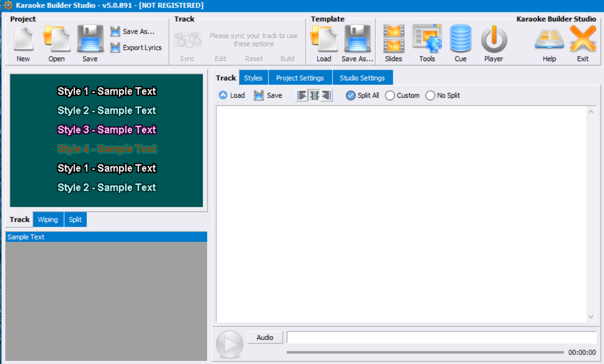This screenshot has height=364, width=604.
Task: Open the Studio Settings tab
Action: (x=362, y=77)
